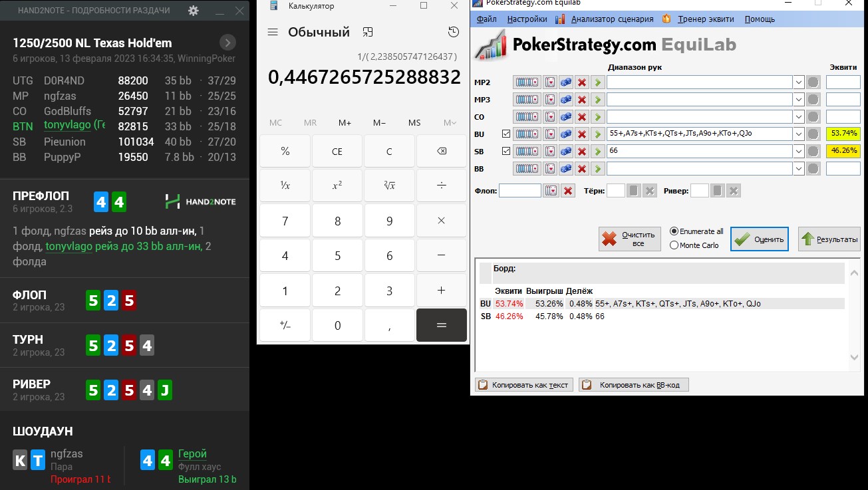Expand BB range dropdown
This screenshot has height=490, width=868.
[799, 168]
